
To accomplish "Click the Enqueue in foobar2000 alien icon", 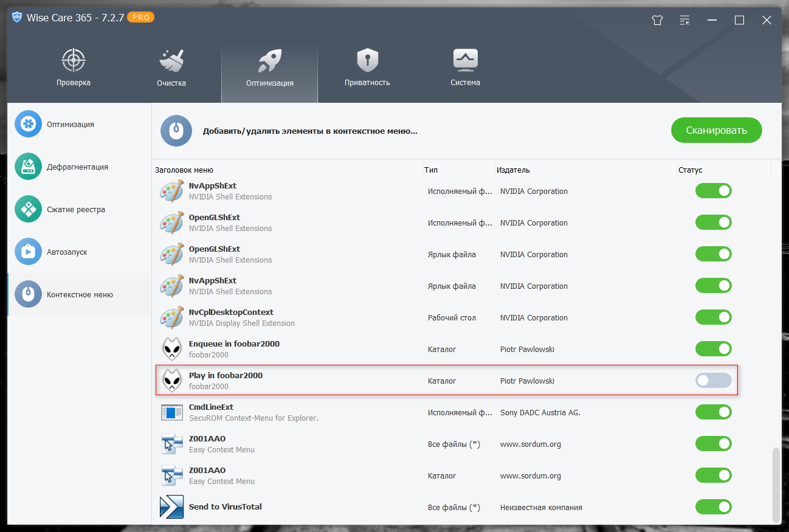I will tap(172, 349).
